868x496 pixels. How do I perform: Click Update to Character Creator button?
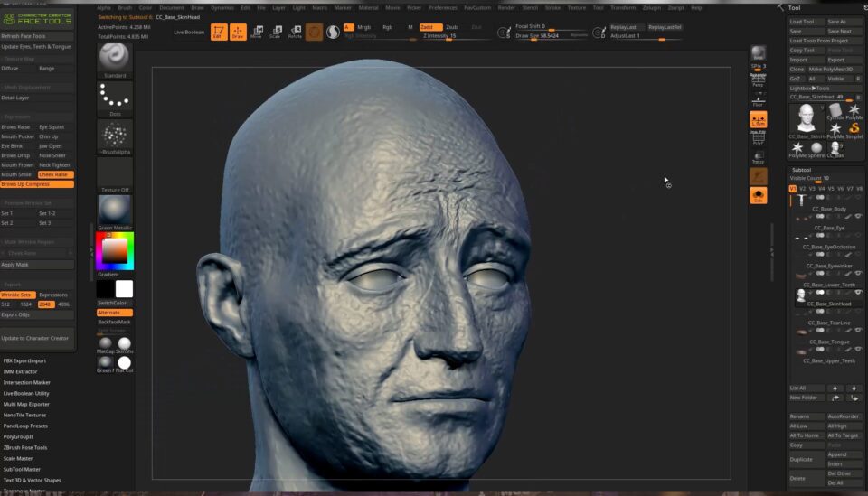(x=35, y=338)
